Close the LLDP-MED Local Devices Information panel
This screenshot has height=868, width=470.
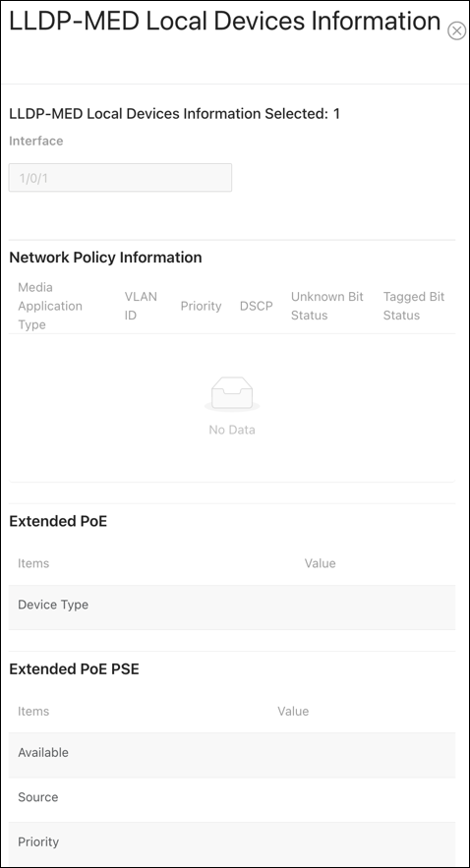pos(456,31)
